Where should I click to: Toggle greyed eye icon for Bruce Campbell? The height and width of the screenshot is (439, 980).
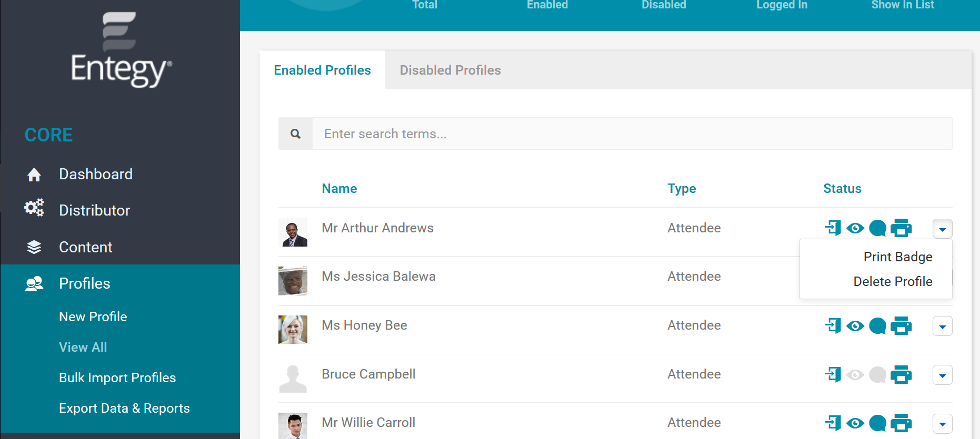[x=855, y=375]
